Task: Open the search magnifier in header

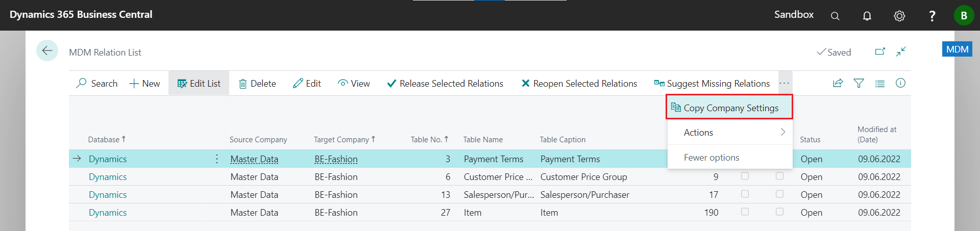Action: [835, 16]
